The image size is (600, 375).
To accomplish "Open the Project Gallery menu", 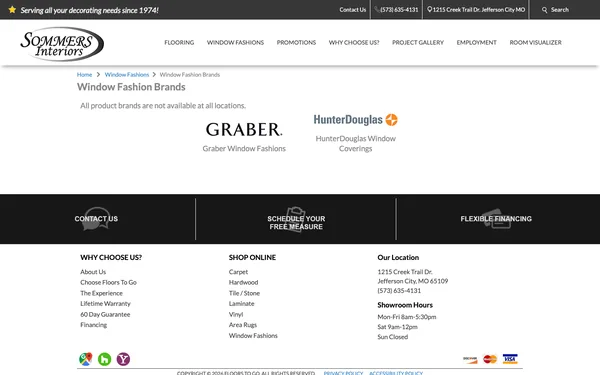I will (x=418, y=42).
